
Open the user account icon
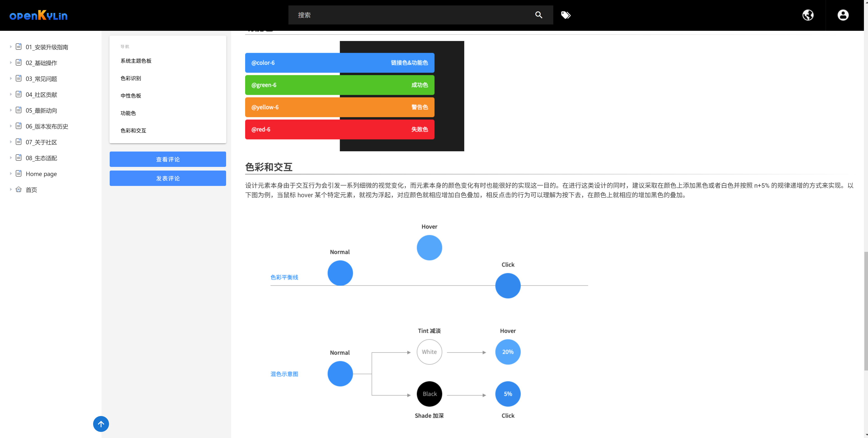pyautogui.click(x=843, y=15)
